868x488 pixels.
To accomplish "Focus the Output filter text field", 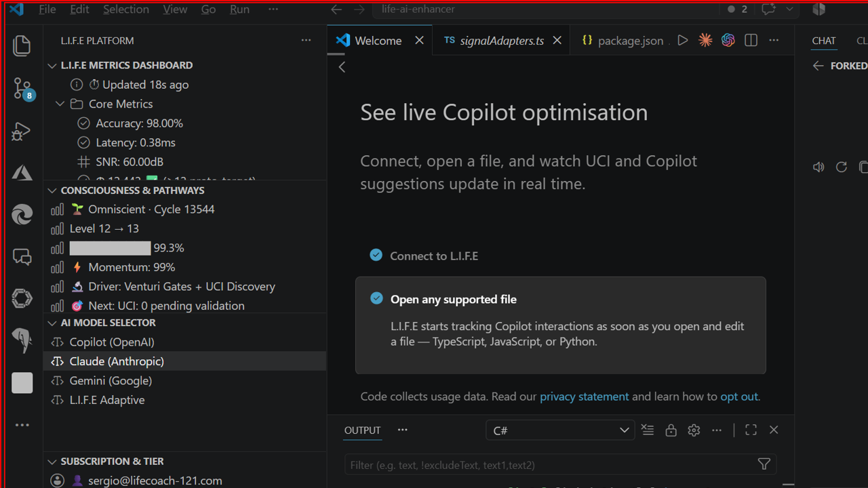I will click(549, 465).
